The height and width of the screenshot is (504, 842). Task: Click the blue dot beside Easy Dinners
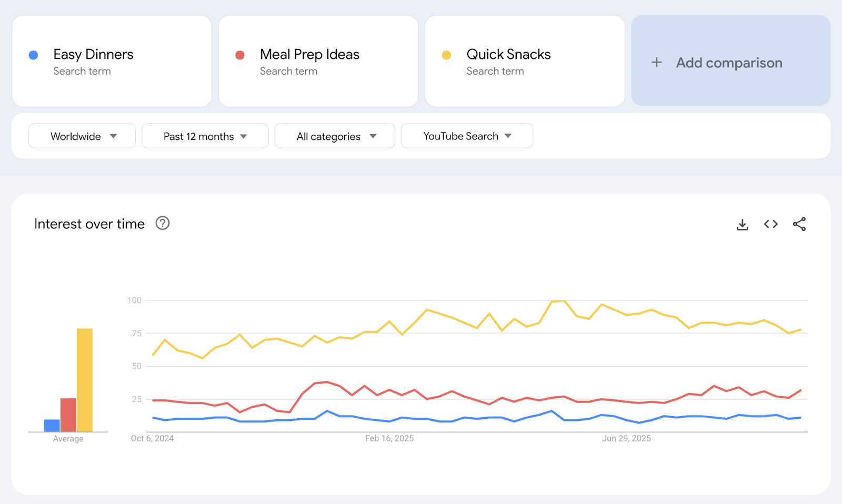tap(33, 55)
